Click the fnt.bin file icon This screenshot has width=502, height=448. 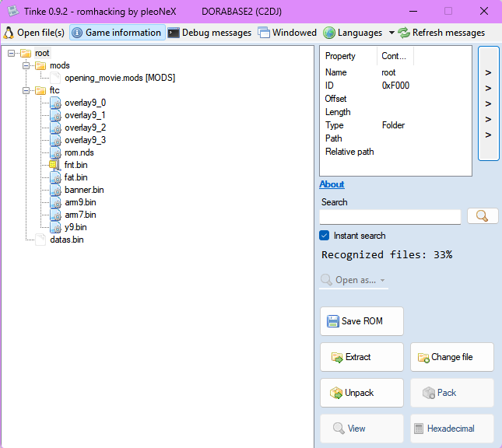point(54,165)
